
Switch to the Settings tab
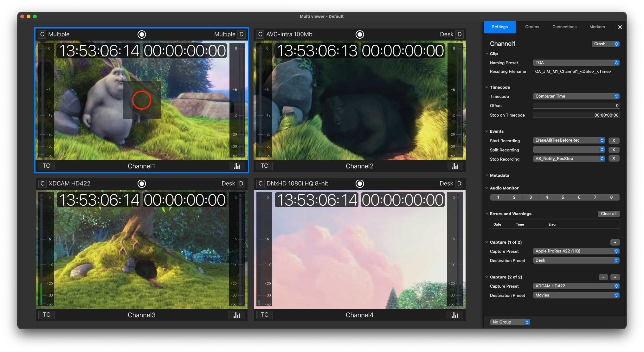500,27
